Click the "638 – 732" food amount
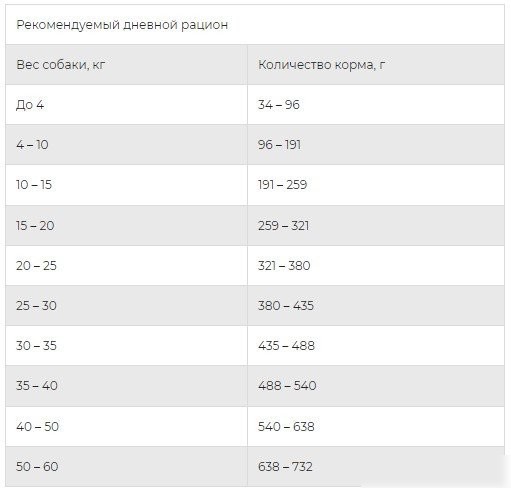 point(285,467)
